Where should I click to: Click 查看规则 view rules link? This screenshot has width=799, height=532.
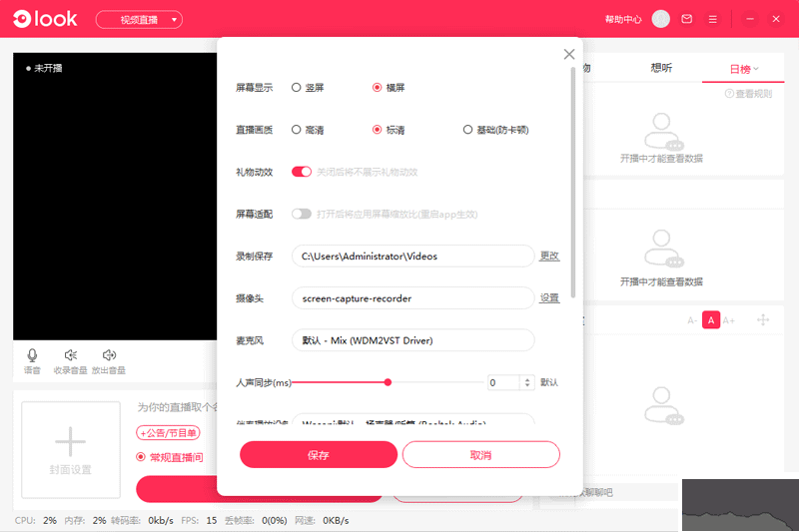(748, 94)
